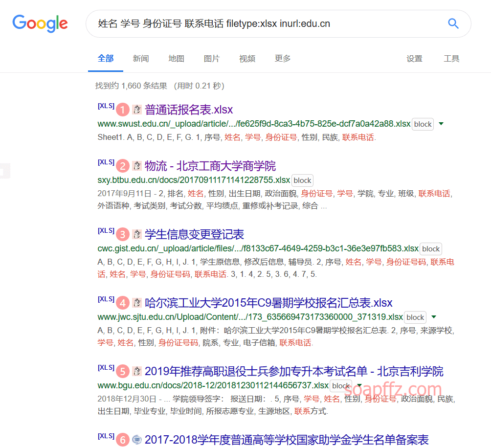Screen dimensions: 491x448
Task: Click the 2018年12月30日 date in snippet
Action: [127, 399]
